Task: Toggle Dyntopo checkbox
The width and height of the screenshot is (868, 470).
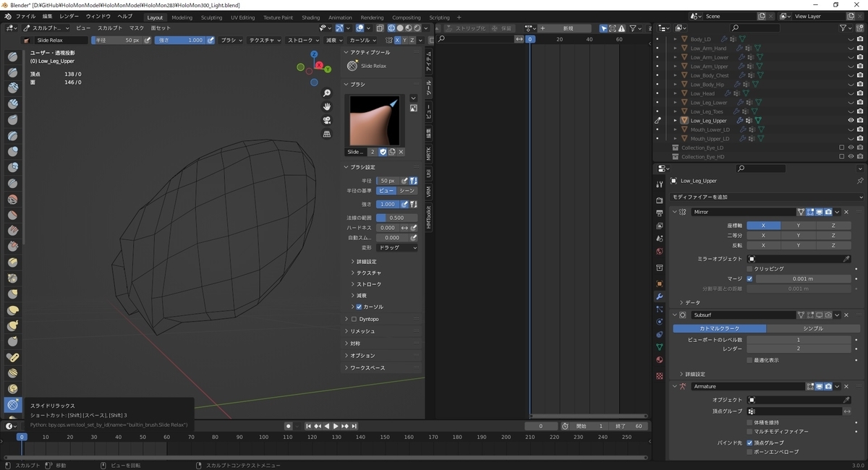Action: pyautogui.click(x=354, y=319)
